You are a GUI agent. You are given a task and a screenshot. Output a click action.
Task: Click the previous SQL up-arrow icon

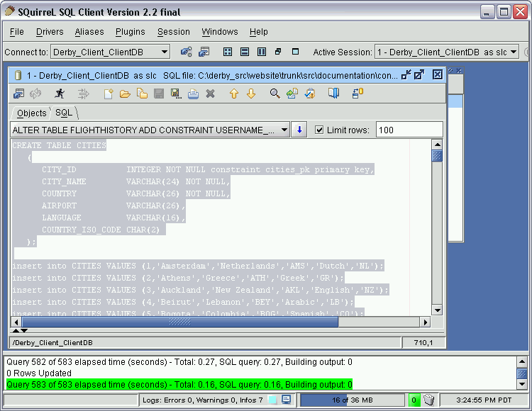233,94
